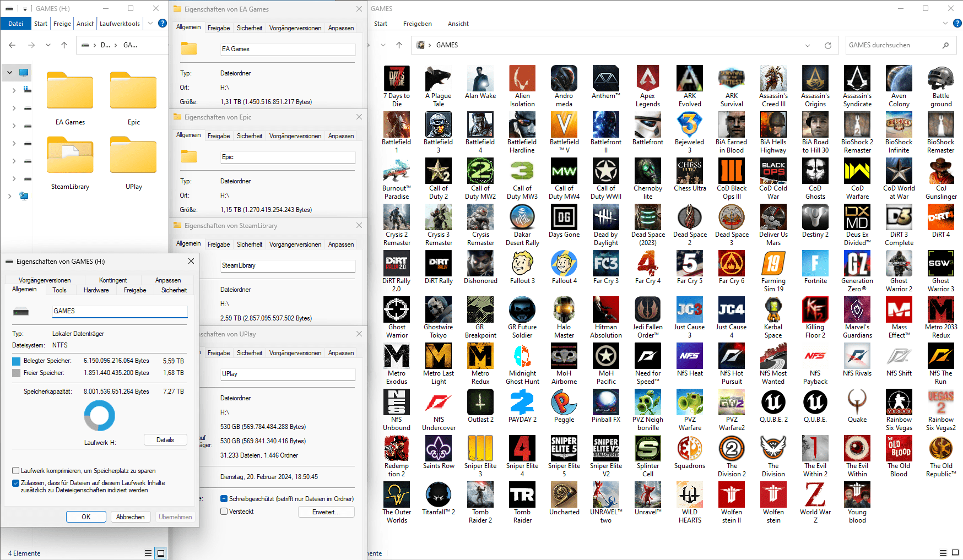Click Abbrechen in drive properties dialog

pyautogui.click(x=131, y=517)
